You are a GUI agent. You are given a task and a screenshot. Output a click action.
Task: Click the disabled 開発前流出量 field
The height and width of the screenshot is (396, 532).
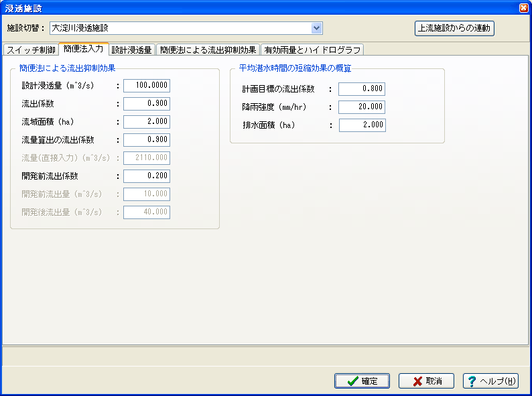(x=147, y=194)
